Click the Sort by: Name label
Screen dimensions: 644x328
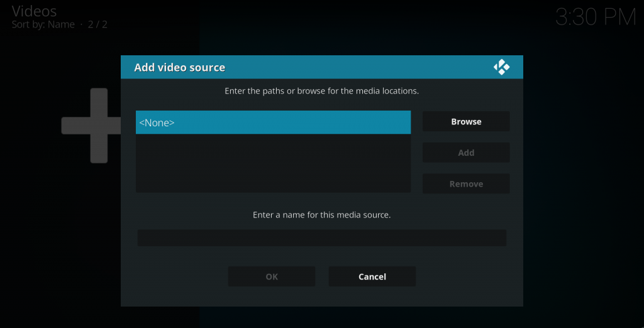pyautogui.click(x=43, y=25)
